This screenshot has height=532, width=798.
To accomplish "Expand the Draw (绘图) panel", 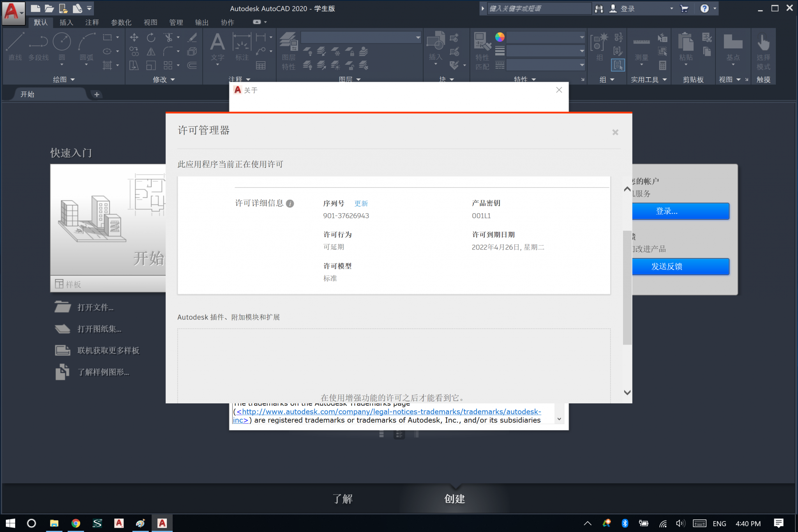I will click(64, 80).
